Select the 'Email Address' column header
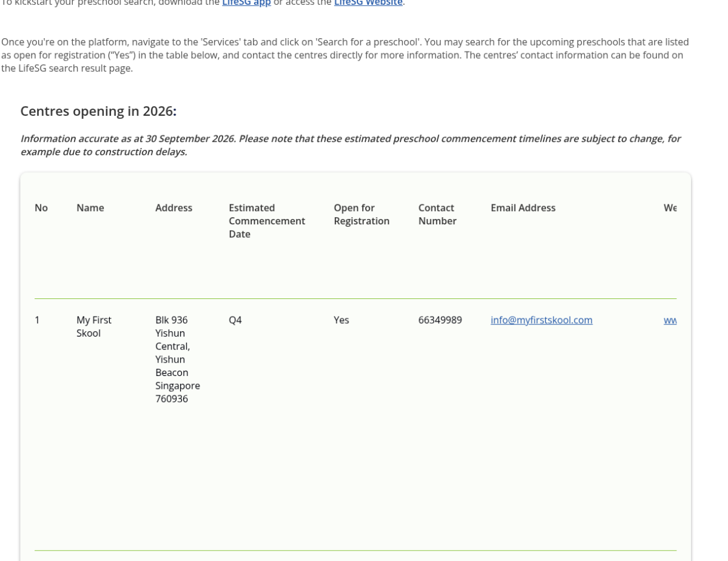The height and width of the screenshot is (561, 728). [523, 208]
